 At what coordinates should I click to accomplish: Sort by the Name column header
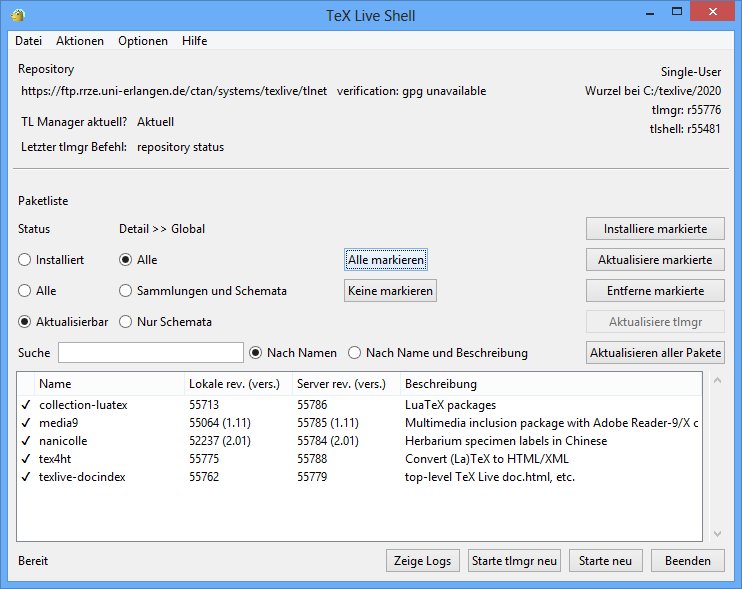coord(109,384)
